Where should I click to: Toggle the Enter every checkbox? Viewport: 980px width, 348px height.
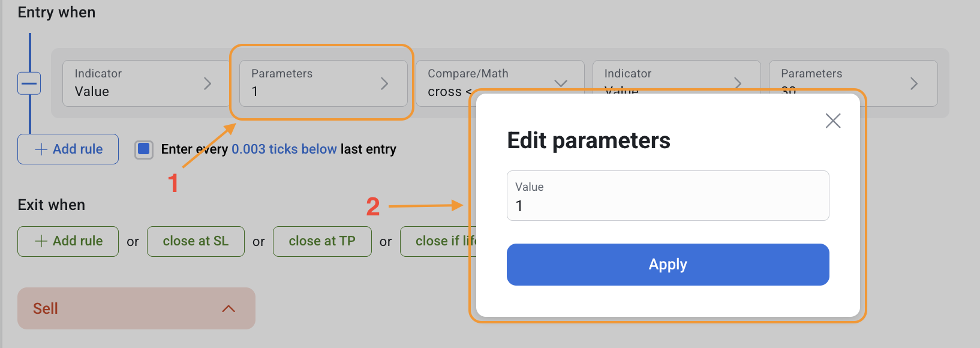click(x=144, y=149)
